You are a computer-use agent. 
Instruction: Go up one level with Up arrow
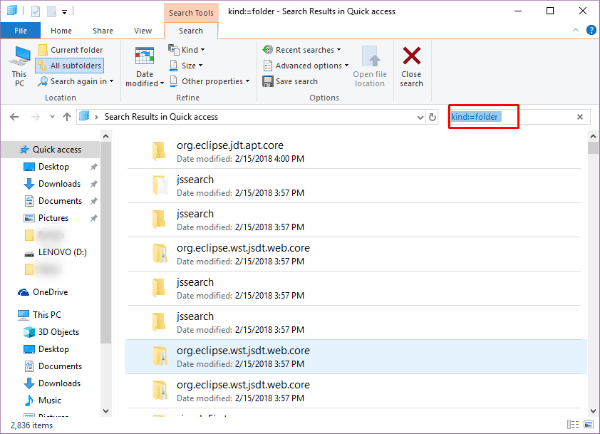click(67, 117)
